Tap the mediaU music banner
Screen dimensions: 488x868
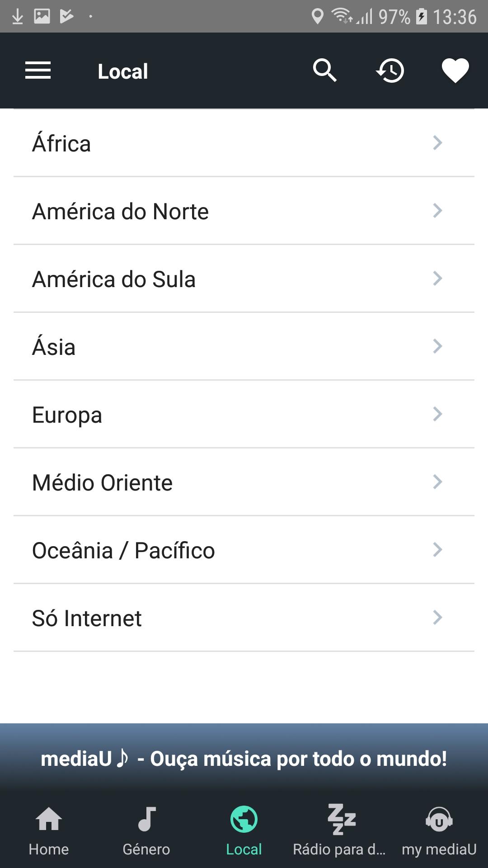click(x=244, y=759)
